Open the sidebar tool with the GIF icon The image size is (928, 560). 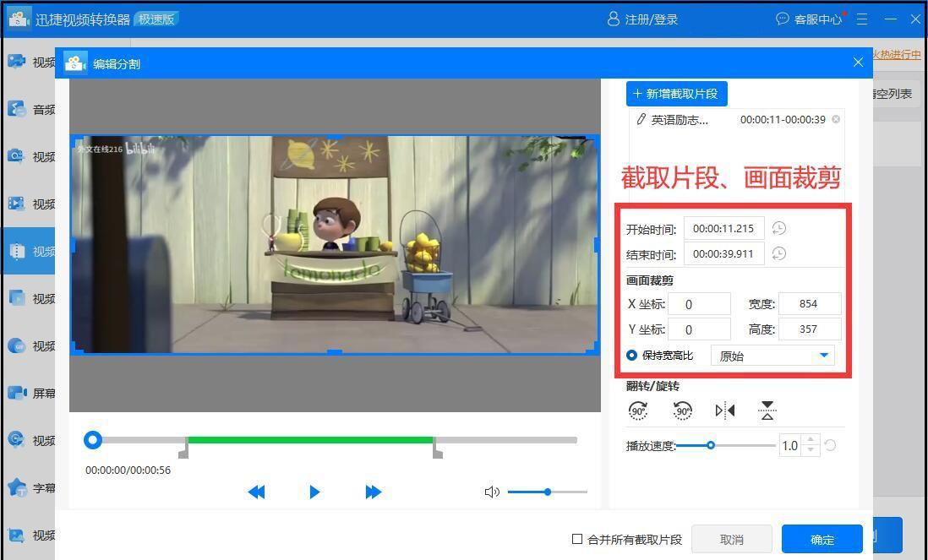(30, 346)
